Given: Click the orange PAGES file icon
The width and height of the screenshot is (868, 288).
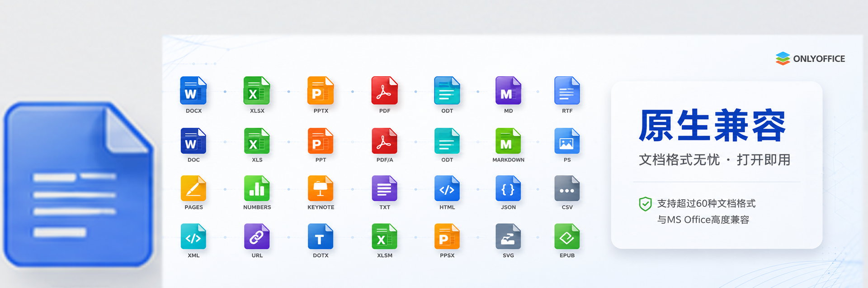Looking at the screenshot, I should pyautogui.click(x=193, y=188).
